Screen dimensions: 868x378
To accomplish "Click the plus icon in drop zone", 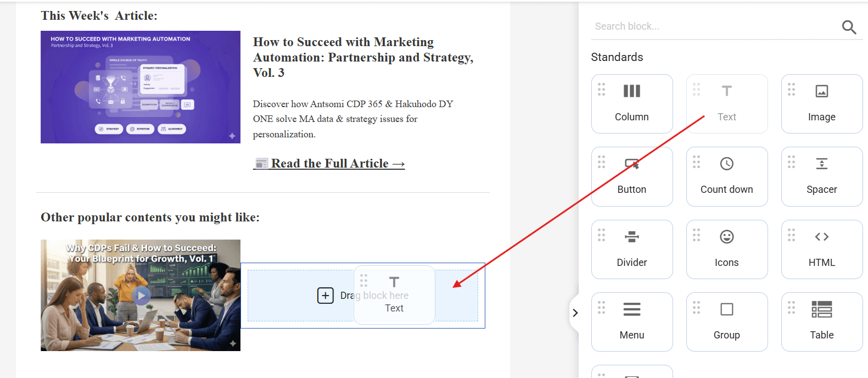I will coord(325,296).
